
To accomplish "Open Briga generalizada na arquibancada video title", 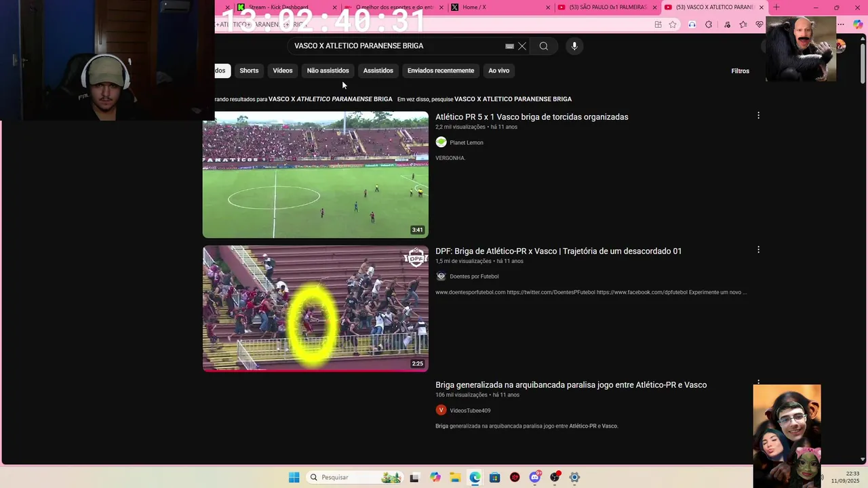I will click(x=571, y=385).
